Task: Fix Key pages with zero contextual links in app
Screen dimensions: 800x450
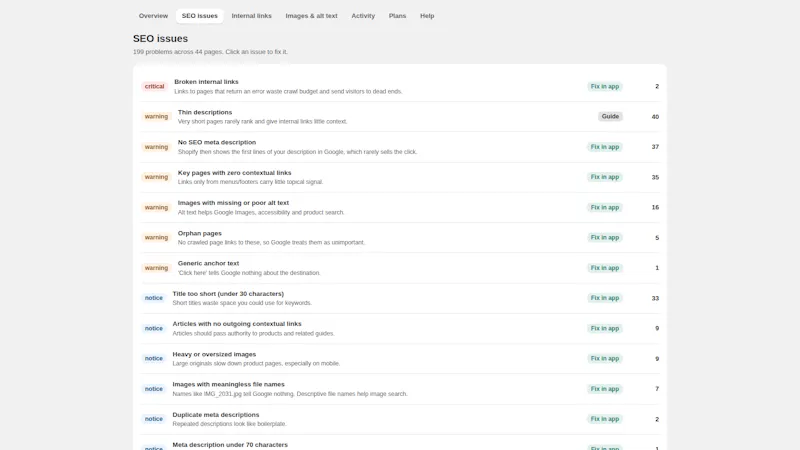Action: tap(605, 177)
